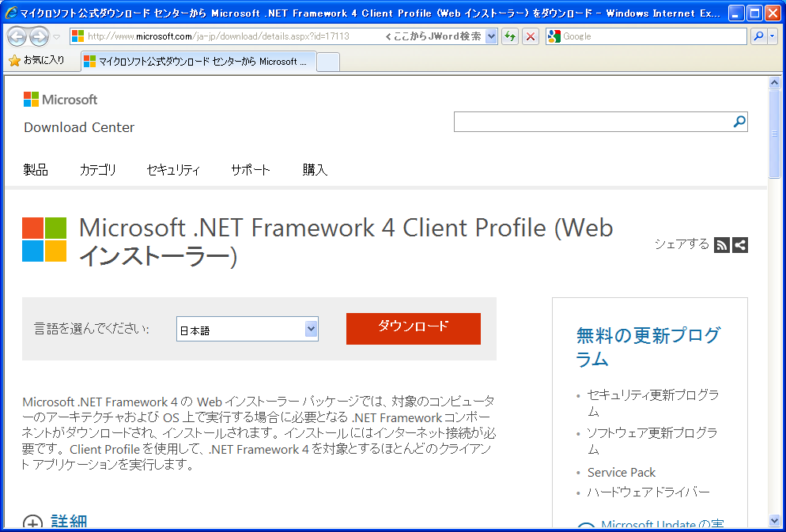The width and height of the screenshot is (786, 532).
Task: Select the マイクロソフト公式ダウンロード センター tab
Action: 198,62
